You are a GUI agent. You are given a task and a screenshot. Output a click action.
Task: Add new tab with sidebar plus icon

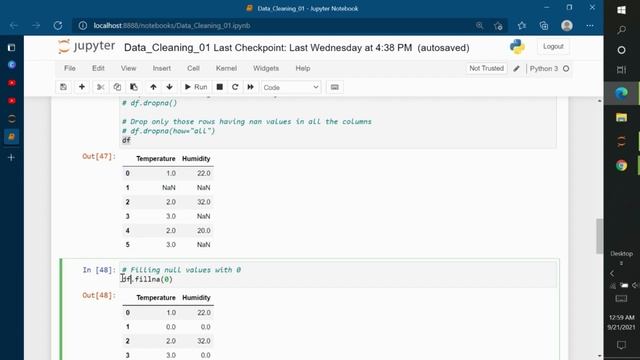click(11, 158)
